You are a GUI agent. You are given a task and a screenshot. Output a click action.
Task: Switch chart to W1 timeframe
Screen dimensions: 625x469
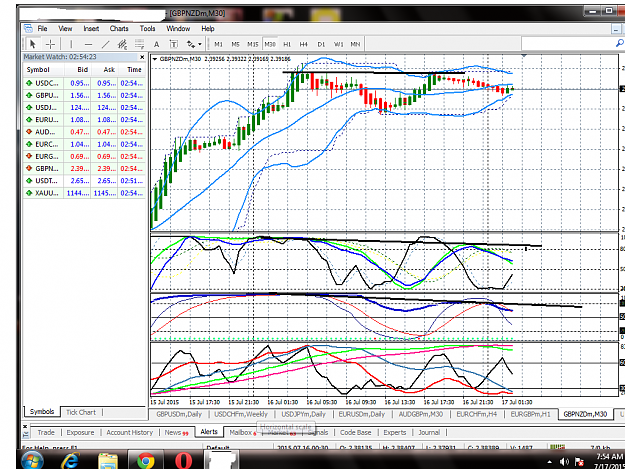tap(338, 44)
